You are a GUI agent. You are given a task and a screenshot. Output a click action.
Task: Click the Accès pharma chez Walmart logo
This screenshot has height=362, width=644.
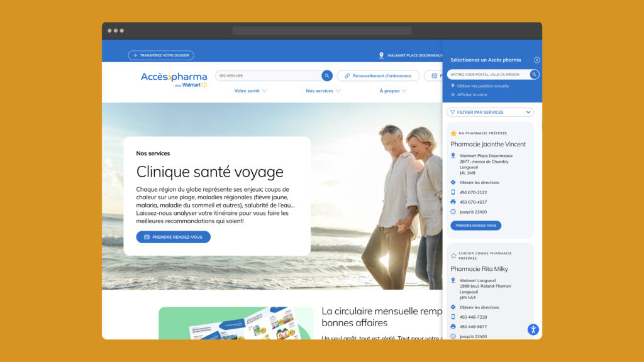174,80
